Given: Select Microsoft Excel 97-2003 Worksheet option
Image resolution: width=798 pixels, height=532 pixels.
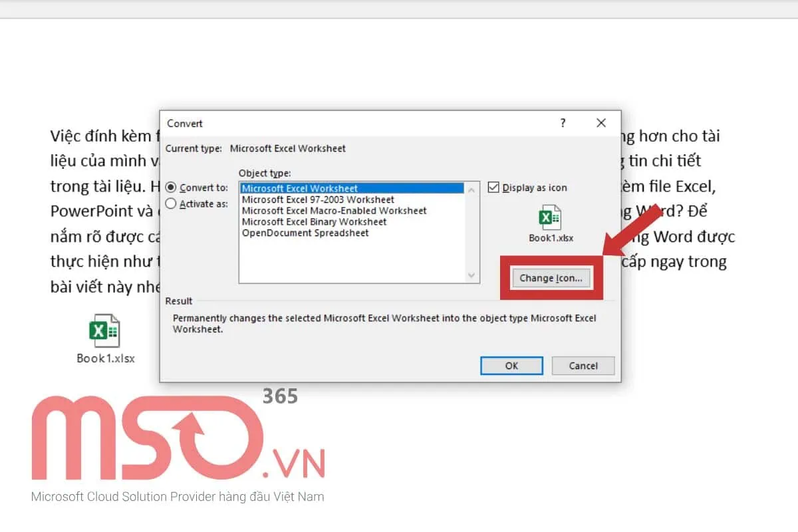Looking at the screenshot, I should click(299, 199).
